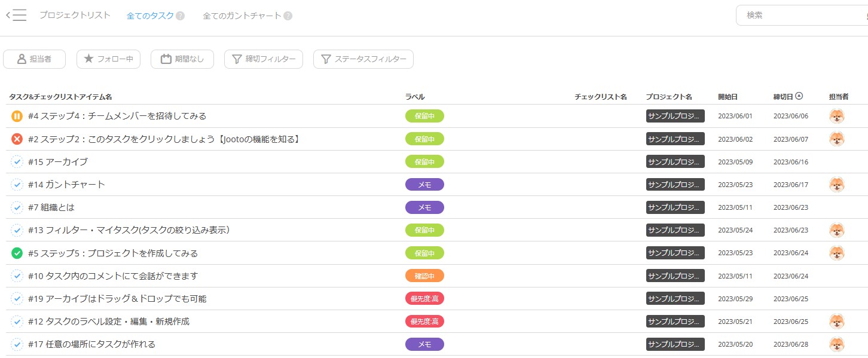The image size is (868, 358).
Task: Click into the 検索 search field
Action: [801, 16]
